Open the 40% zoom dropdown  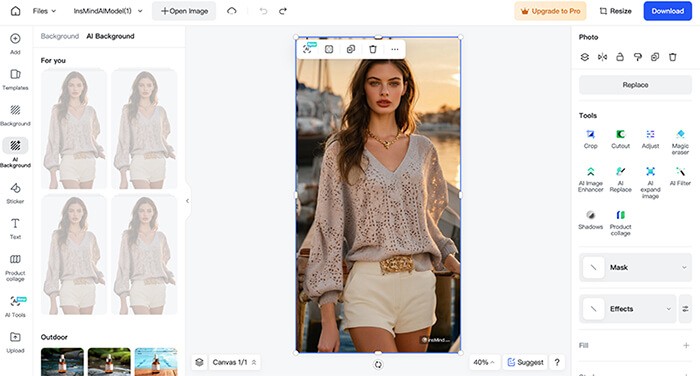[x=484, y=362]
